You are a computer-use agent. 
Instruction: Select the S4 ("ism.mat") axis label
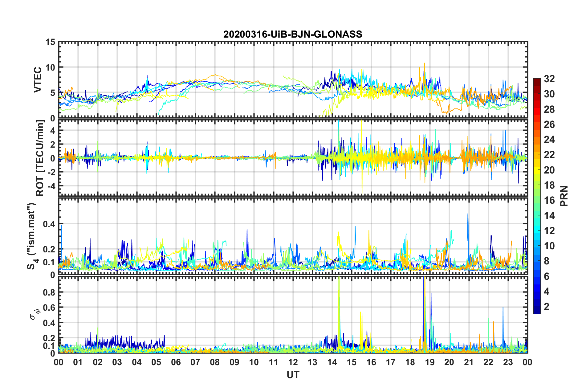click(32, 236)
